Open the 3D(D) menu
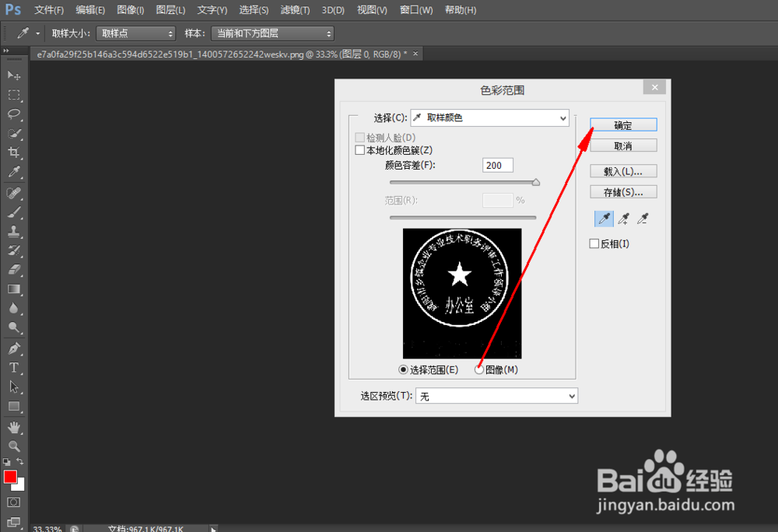 333,10
